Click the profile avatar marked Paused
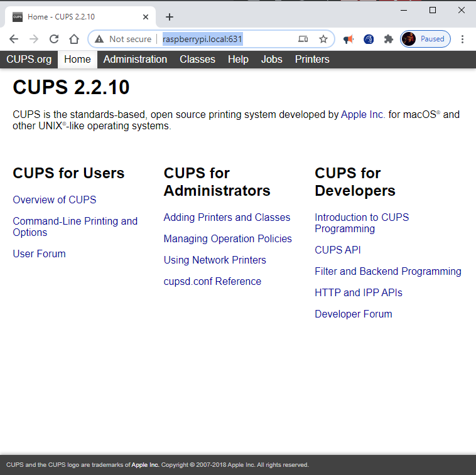The width and height of the screenshot is (476, 475). click(425, 39)
